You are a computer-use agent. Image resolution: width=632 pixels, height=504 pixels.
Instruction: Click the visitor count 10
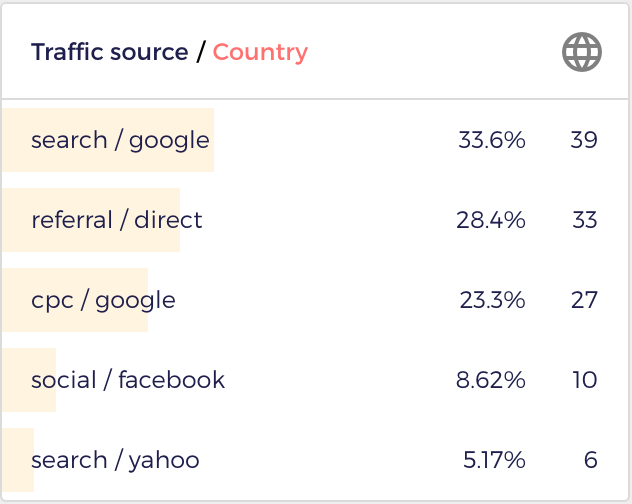pos(584,380)
